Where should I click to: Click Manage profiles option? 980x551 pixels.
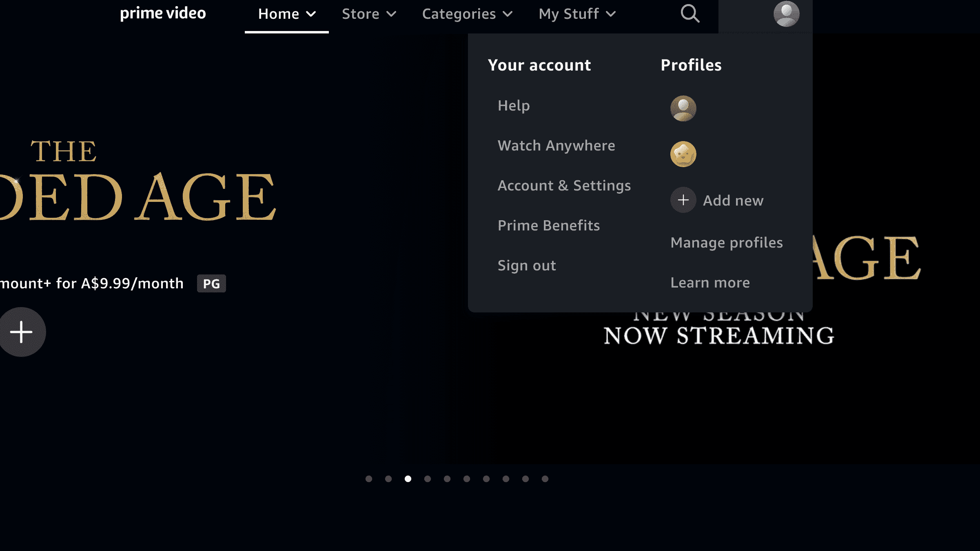pyautogui.click(x=726, y=241)
